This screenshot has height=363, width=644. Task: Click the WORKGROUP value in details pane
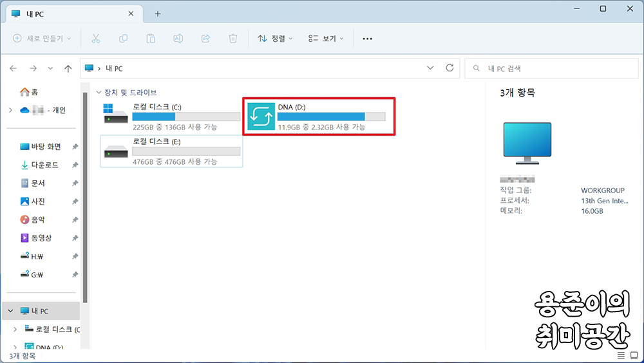(x=603, y=191)
